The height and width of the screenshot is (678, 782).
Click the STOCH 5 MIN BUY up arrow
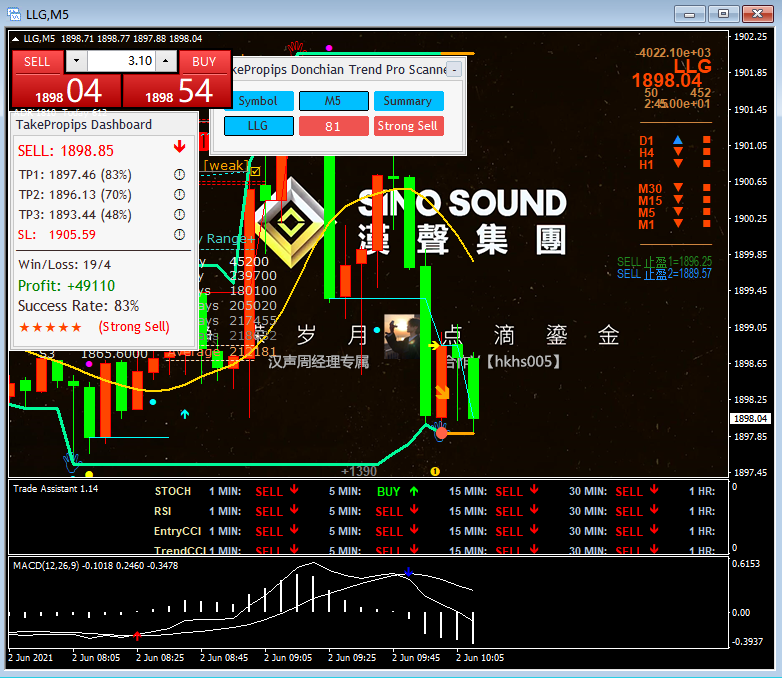pos(414,491)
